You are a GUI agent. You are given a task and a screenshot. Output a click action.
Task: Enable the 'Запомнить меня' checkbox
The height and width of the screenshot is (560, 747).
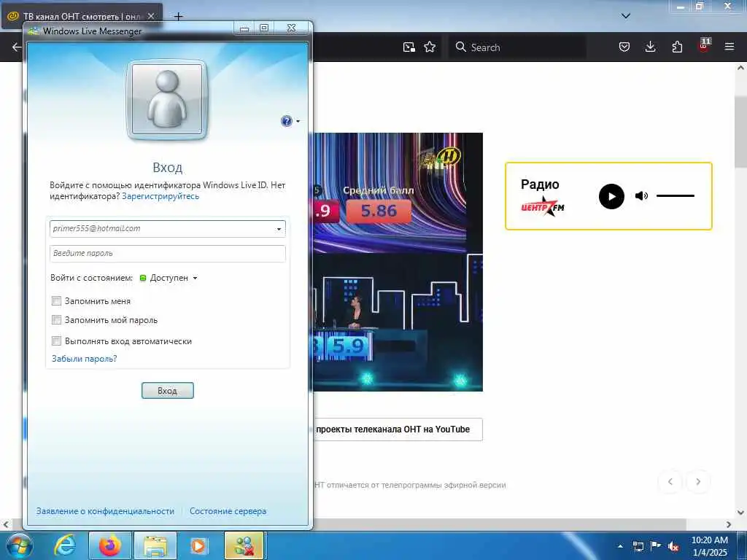click(x=57, y=301)
